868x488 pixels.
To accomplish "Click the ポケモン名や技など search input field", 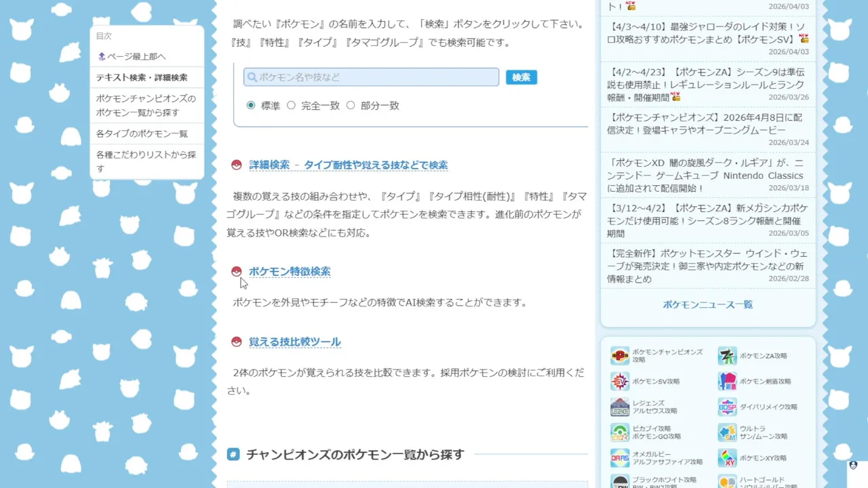I will [371, 77].
